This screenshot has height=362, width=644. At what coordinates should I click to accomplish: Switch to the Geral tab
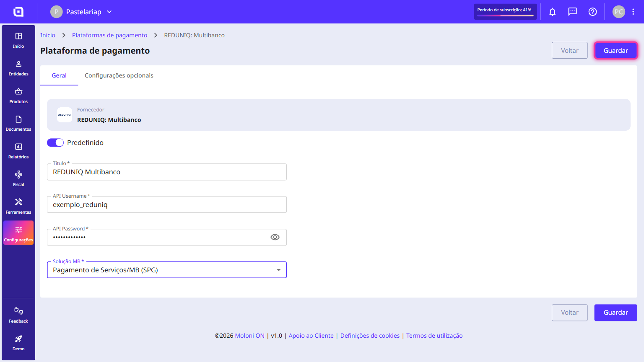(x=59, y=75)
